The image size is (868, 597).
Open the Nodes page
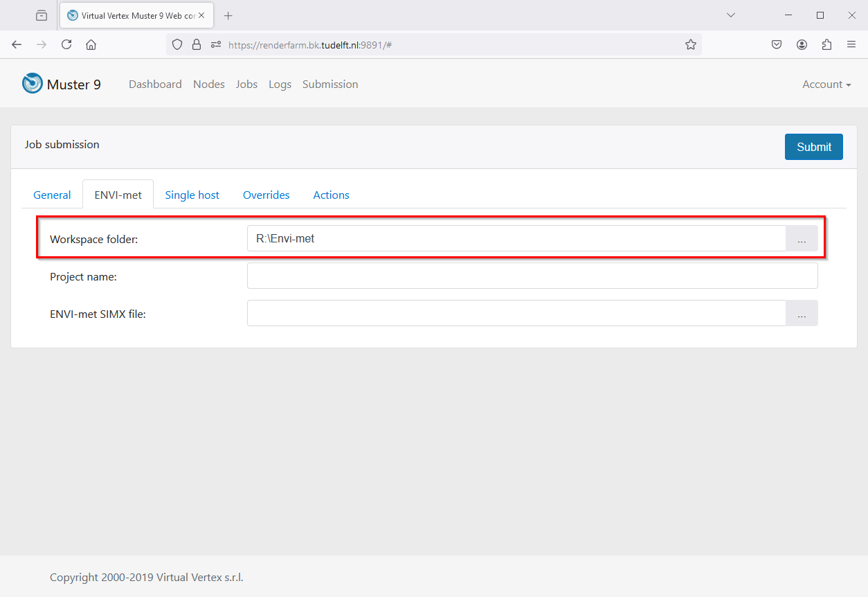209,84
